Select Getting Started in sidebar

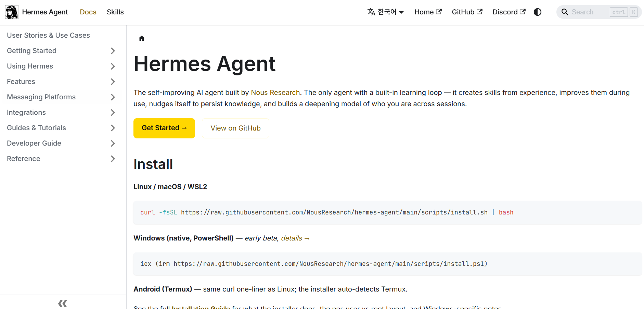[x=31, y=51]
